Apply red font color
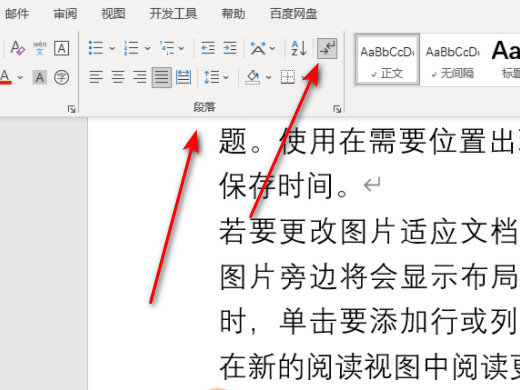The height and width of the screenshot is (390, 520). pos(5,77)
